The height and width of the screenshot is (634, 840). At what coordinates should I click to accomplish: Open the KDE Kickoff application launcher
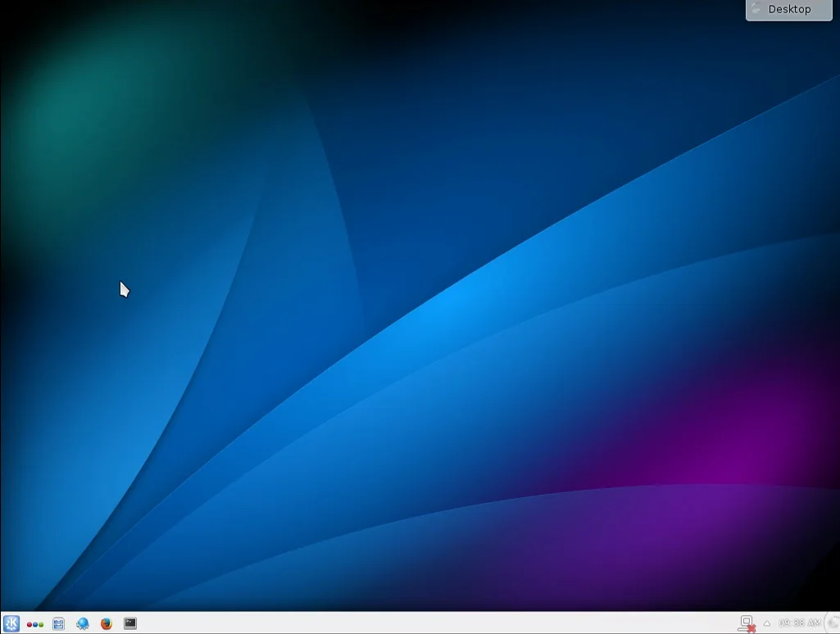11,623
